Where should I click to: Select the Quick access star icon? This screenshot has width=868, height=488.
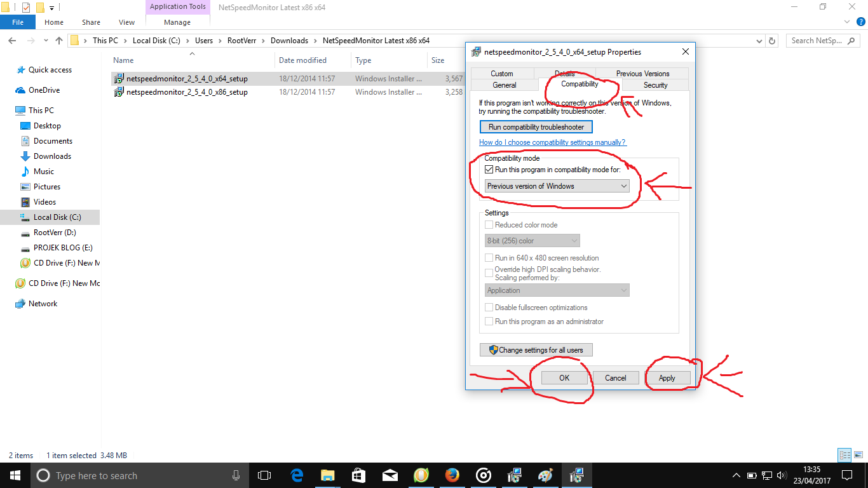click(x=21, y=70)
